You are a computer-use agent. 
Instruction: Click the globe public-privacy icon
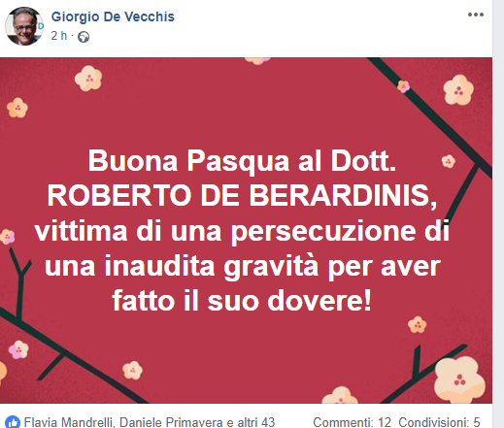[84, 37]
